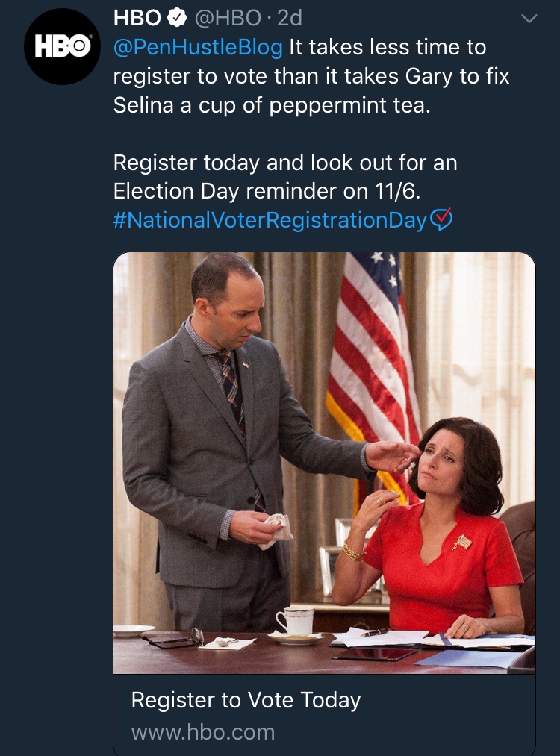Click "Register to Vote Today" card title
The width and height of the screenshot is (560, 756).
(246, 700)
